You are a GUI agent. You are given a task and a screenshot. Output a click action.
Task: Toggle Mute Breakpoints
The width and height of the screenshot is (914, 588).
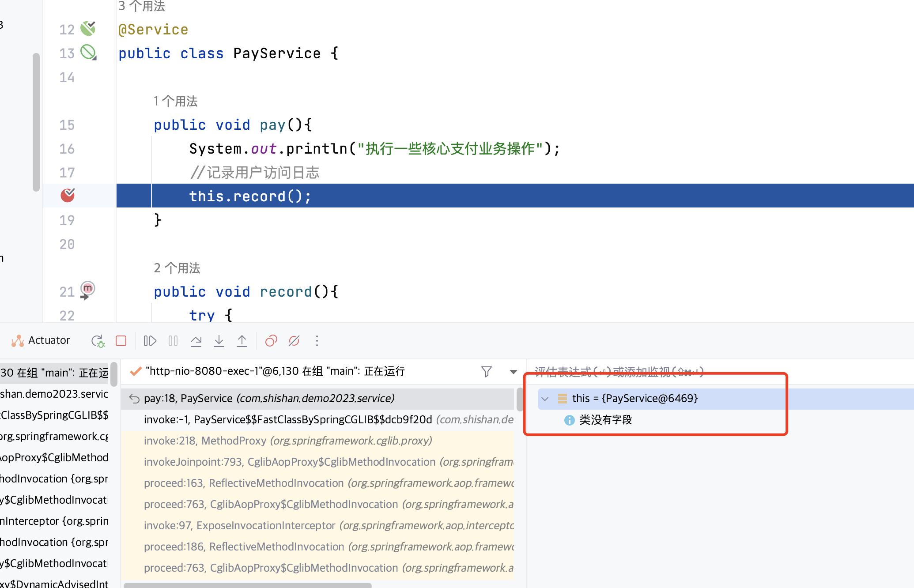pos(294,341)
